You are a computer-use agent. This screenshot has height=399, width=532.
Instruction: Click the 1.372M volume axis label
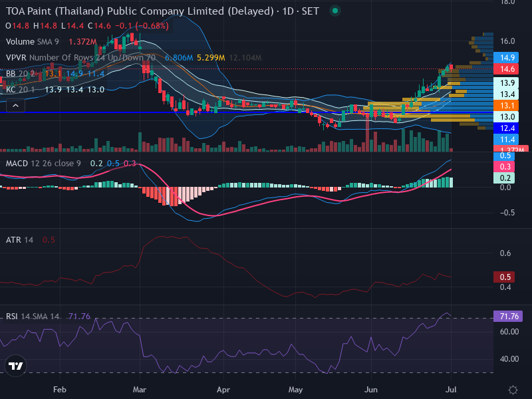[x=511, y=149]
